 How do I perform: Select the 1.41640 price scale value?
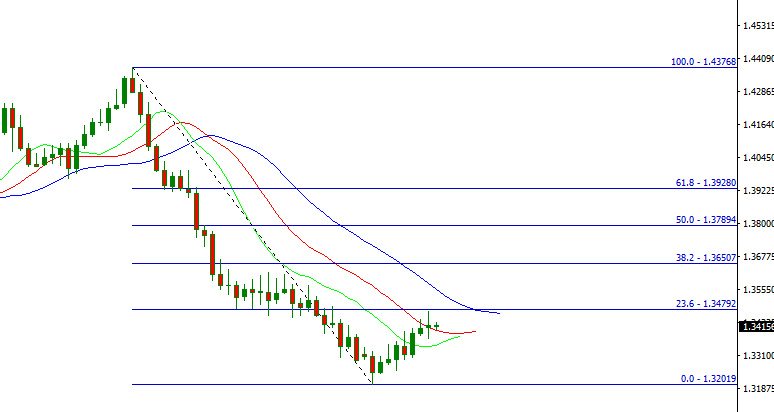(x=755, y=125)
